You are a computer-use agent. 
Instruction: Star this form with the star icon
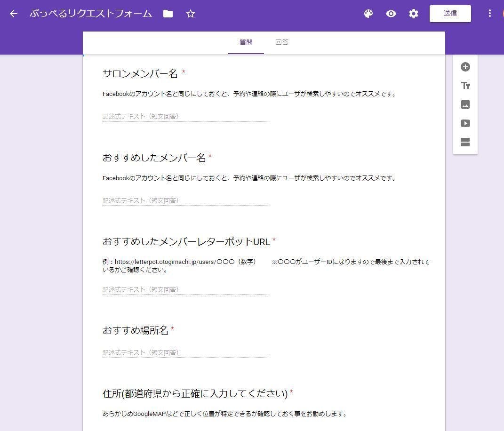191,14
